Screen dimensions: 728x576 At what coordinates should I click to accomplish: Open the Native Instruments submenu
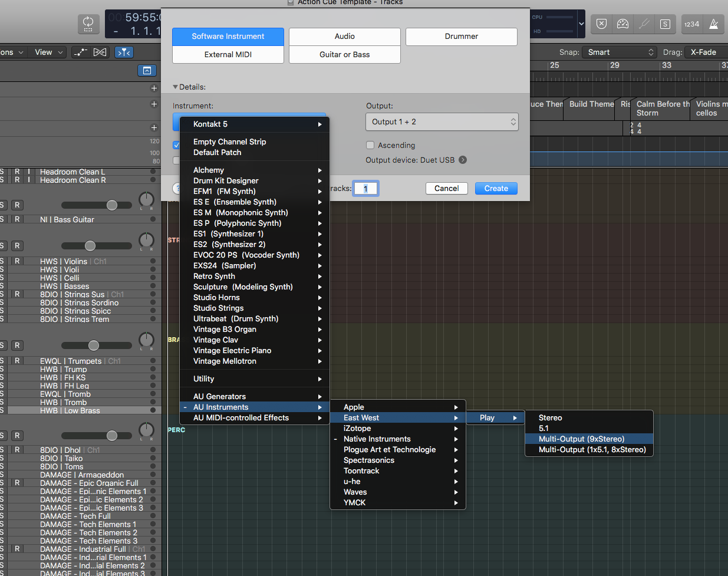pos(398,439)
